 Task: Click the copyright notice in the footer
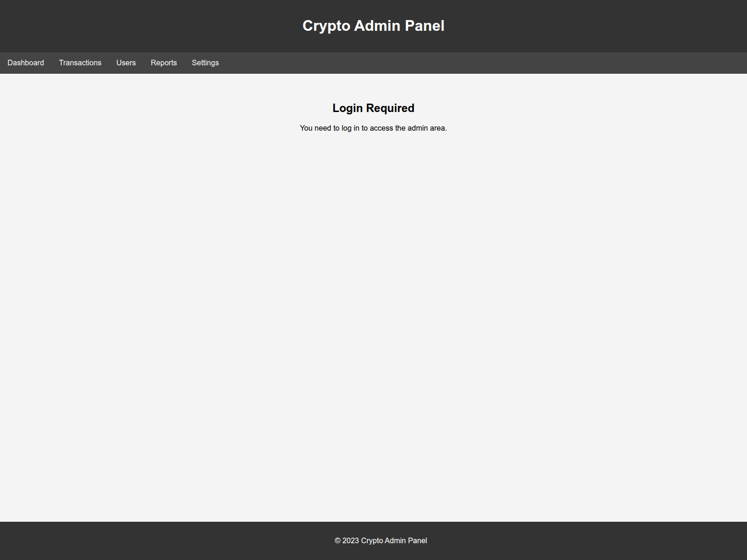(x=381, y=540)
